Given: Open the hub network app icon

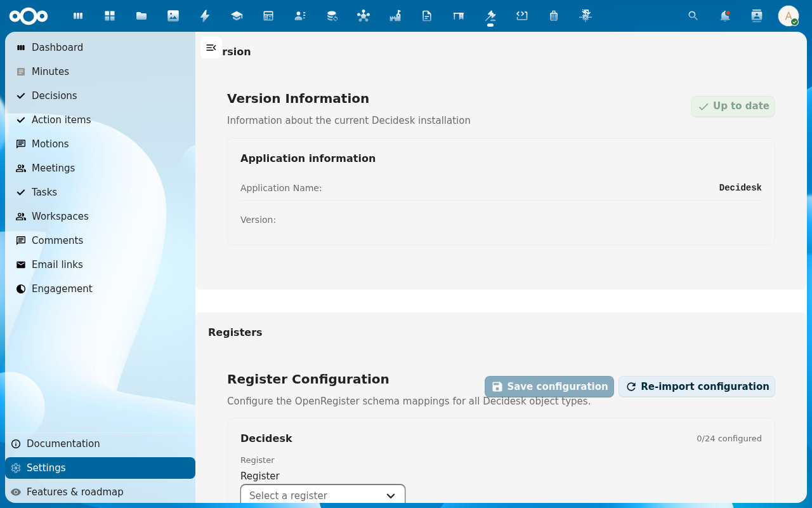Looking at the screenshot, I should coord(363,16).
